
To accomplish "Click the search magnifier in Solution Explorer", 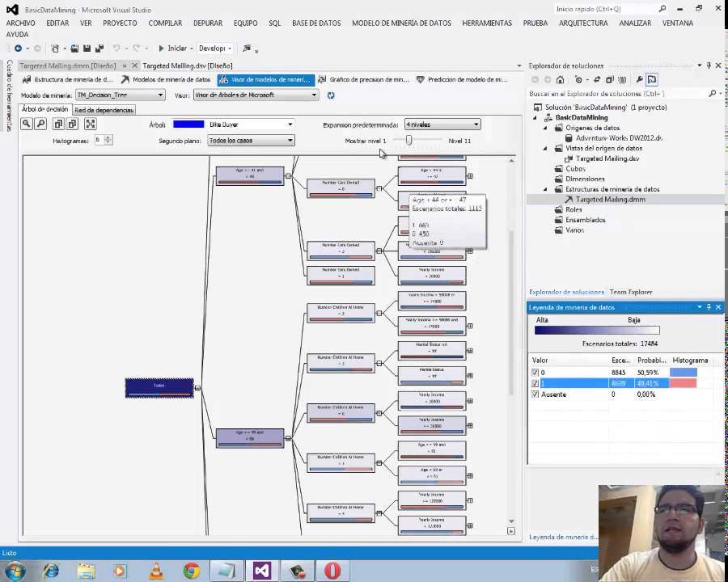I will (712, 94).
